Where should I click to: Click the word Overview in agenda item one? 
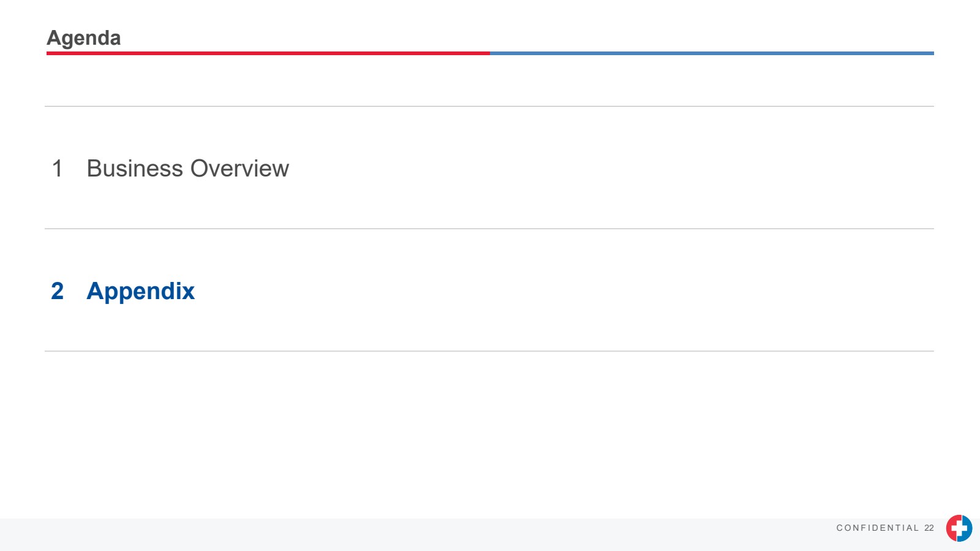tap(239, 169)
